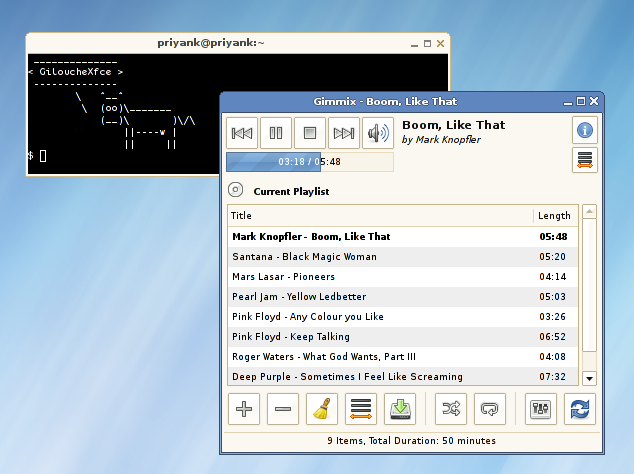Stop playback with the stop button
Viewport: 634px width, 474px height.
click(x=310, y=133)
